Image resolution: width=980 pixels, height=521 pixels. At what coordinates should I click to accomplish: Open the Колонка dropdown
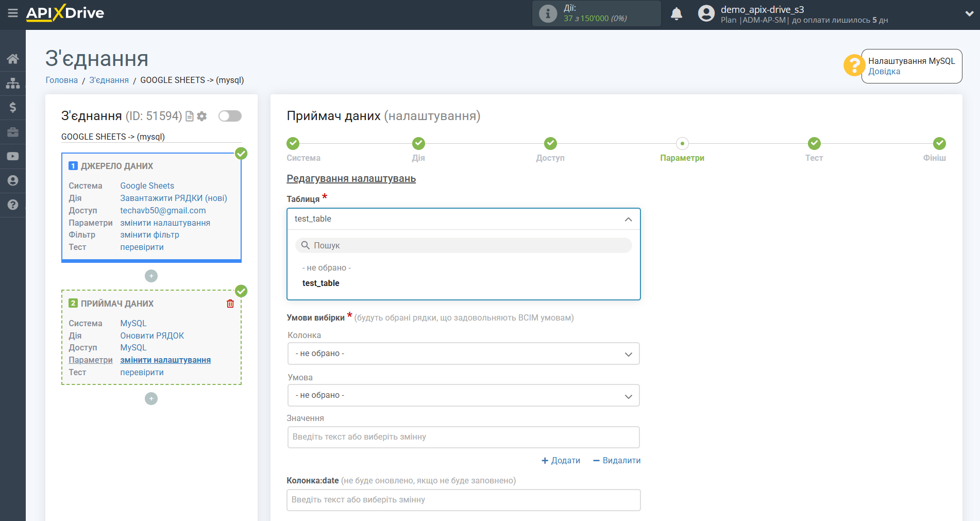pos(463,354)
